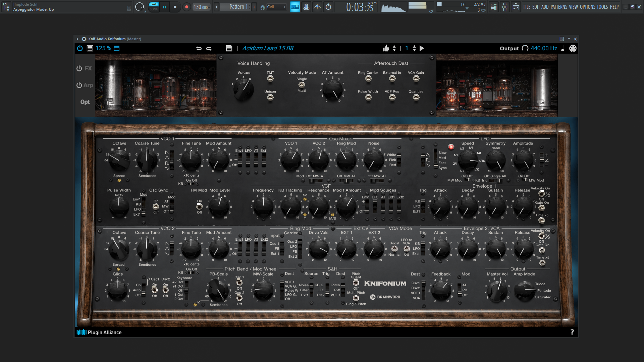Toggle the Ring Carrier aftertouch switch
This screenshot has height=362, width=644.
(368, 79)
